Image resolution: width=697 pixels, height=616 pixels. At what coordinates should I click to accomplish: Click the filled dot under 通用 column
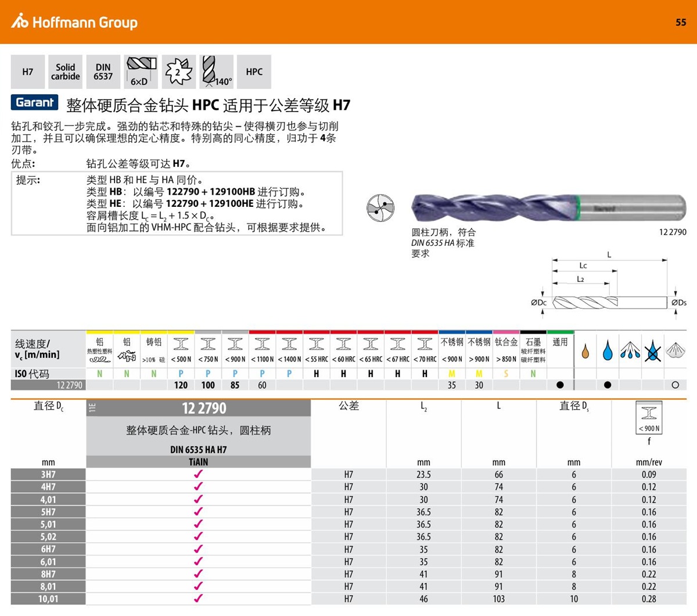[x=560, y=385]
